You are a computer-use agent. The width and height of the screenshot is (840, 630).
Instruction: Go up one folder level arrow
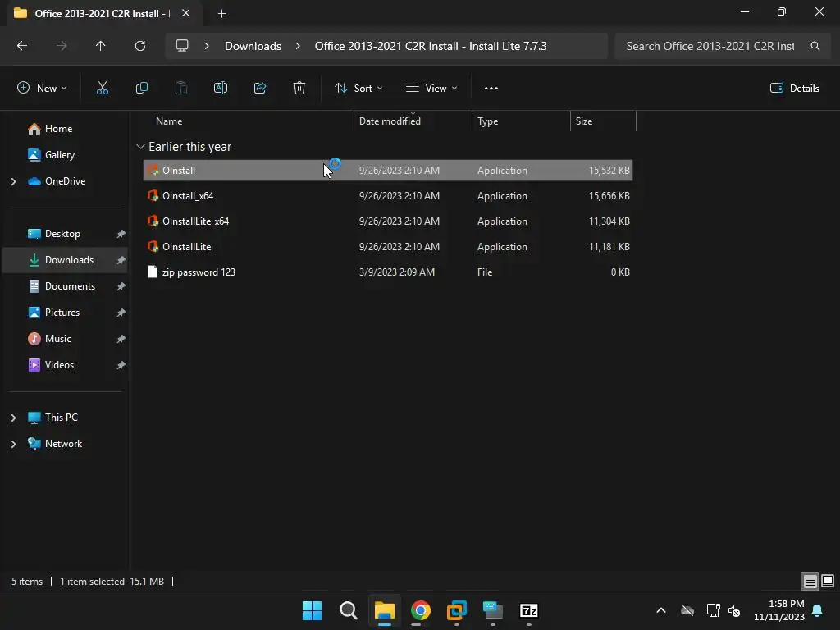coord(100,46)
